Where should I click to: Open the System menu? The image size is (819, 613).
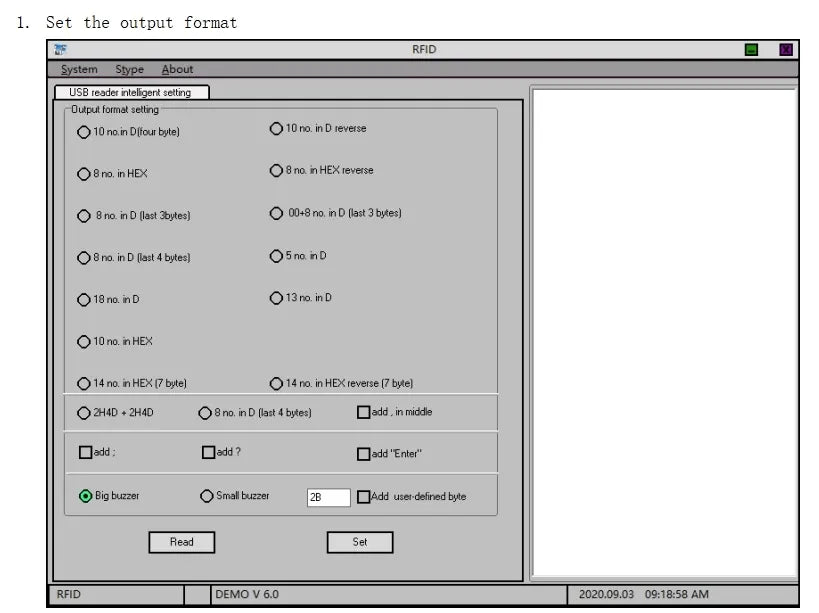click(79, 69)
